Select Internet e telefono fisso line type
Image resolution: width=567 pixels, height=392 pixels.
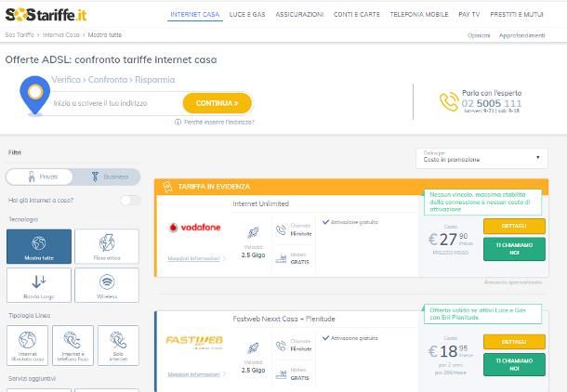(x=73, y=346)
